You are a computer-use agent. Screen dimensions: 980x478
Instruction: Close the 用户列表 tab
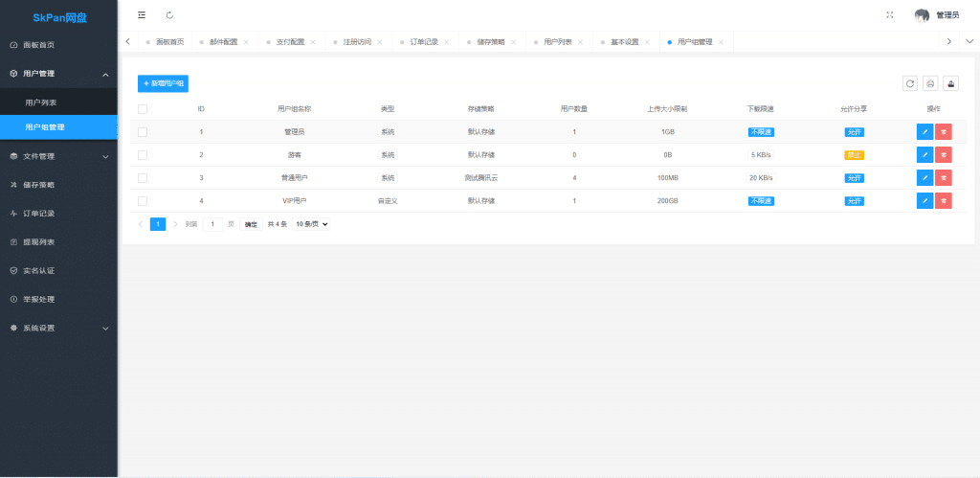(580, 42)
